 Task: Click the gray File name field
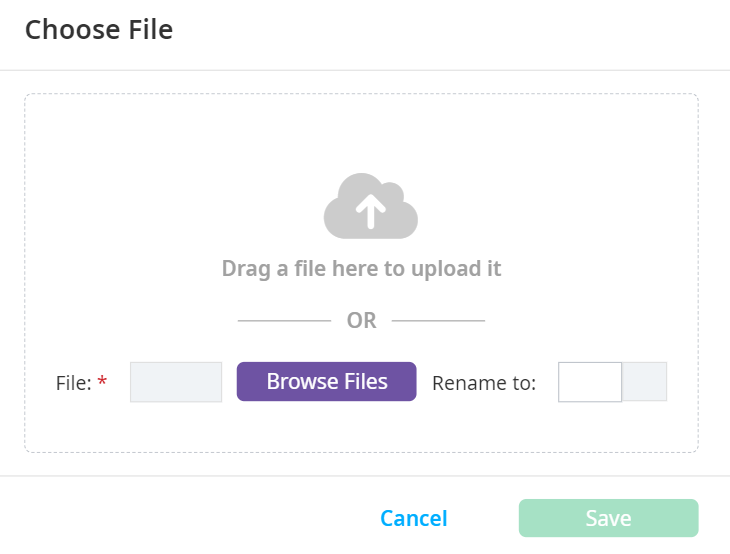(176, 382)
